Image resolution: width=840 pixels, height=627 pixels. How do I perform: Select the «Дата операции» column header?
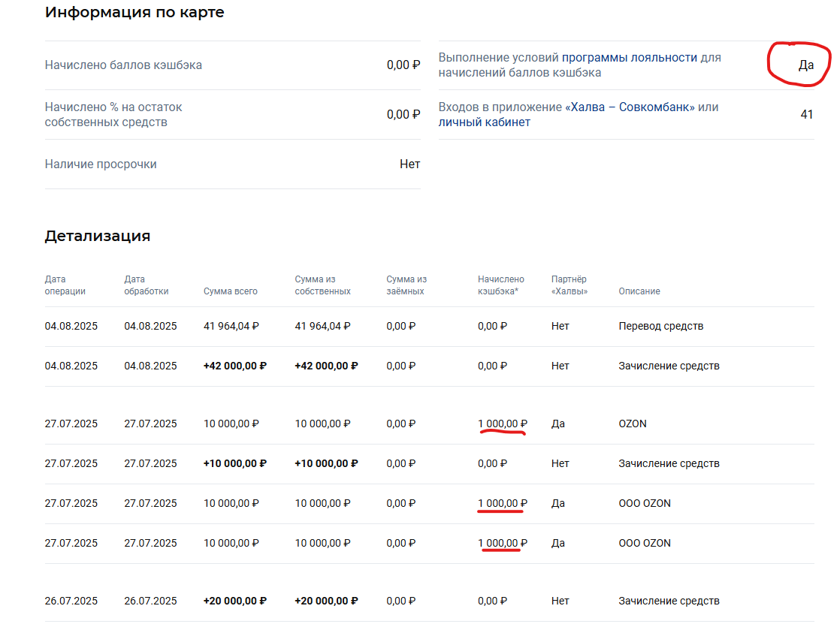tap(65, 285)
